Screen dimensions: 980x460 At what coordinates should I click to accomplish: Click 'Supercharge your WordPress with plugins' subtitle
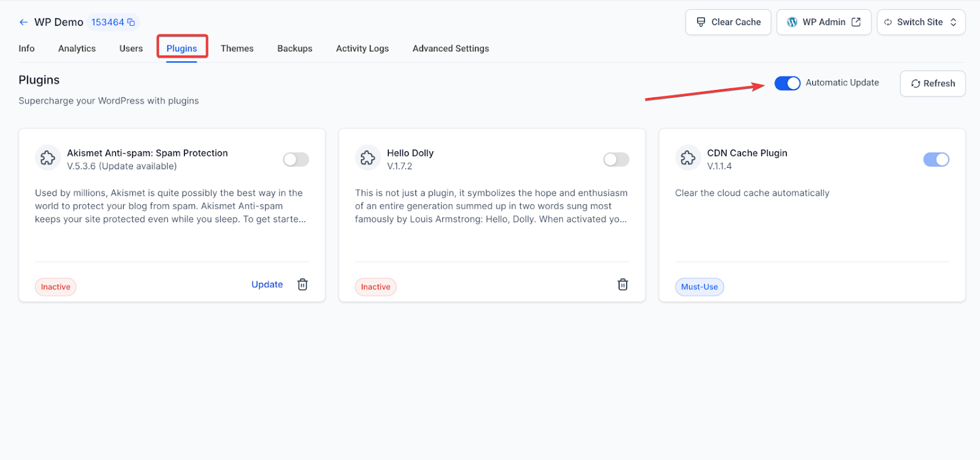click(x=108, y=101)
